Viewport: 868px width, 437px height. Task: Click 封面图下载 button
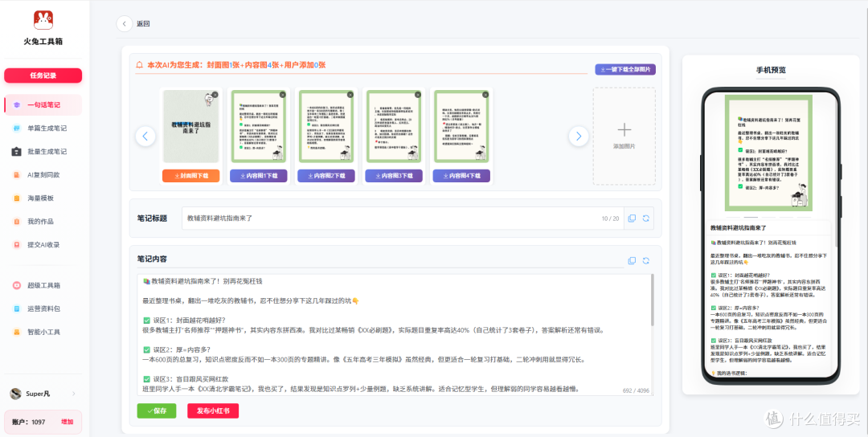click(191, 176)
